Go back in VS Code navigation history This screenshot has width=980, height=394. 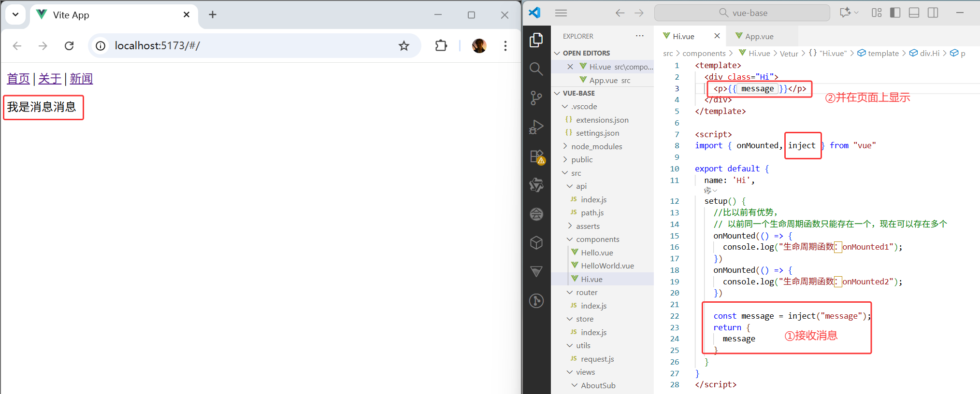pos(620,13)
